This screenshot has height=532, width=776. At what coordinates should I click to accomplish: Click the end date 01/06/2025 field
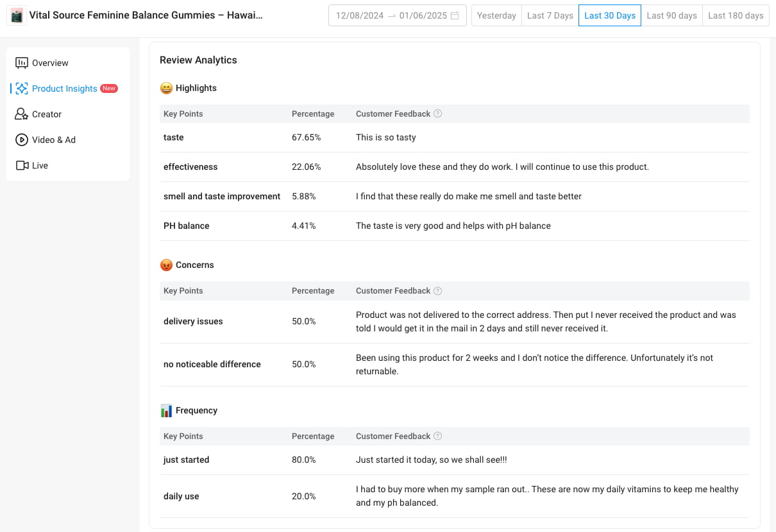(x=423, y=15)
